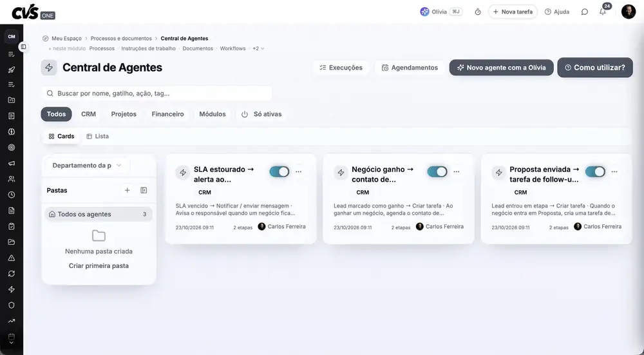Click the CM workspace avatar in sidebar
644x355 pixels.
tap(12, 37)
